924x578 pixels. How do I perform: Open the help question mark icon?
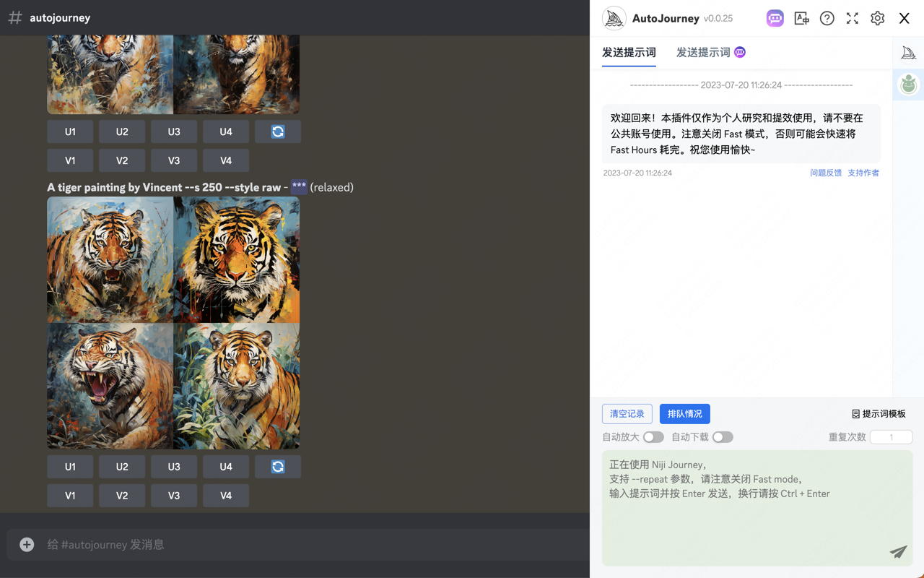tap(827, 18)
